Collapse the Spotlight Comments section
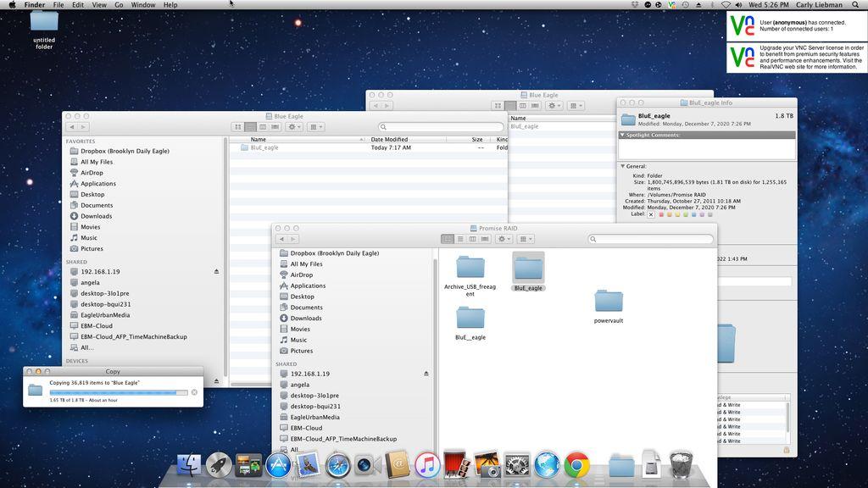Screen dimensions: 868x488 coord(623,135)
